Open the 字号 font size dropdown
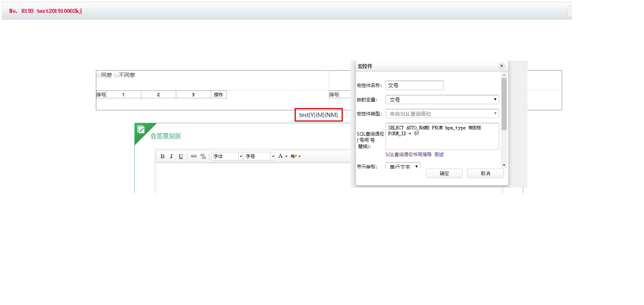Image resolution: width=644 pixels, height=305 pixels. click(x=259, y=156)
